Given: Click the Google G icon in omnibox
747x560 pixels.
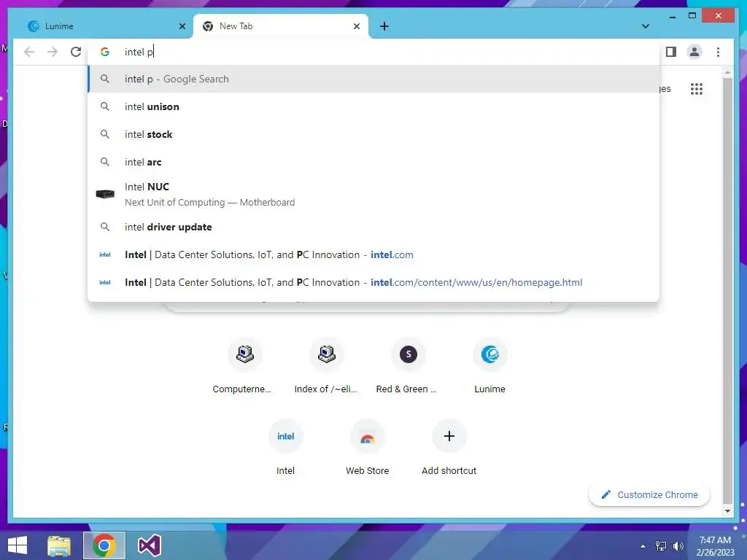Looking at the screenshot, I should [x=105, y=52].
